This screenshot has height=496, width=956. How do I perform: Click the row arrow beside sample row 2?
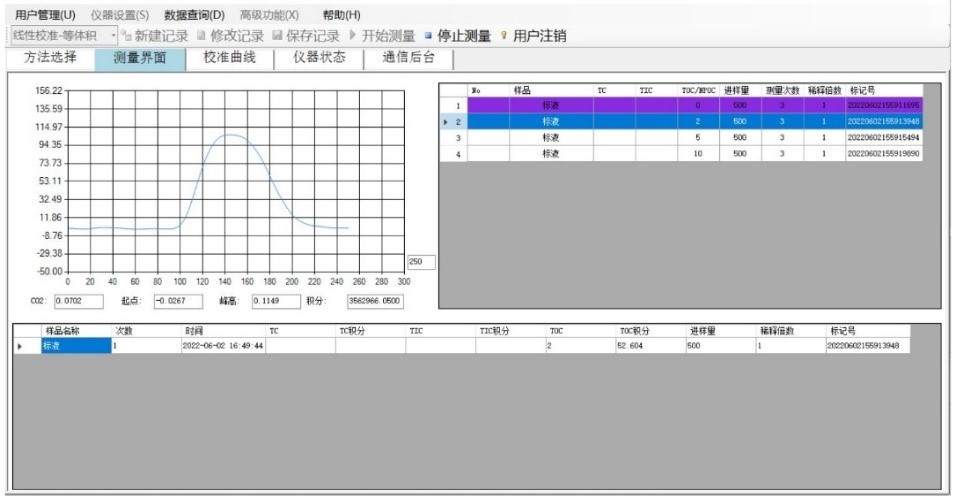pyautogui.click(x=446, y=122)
